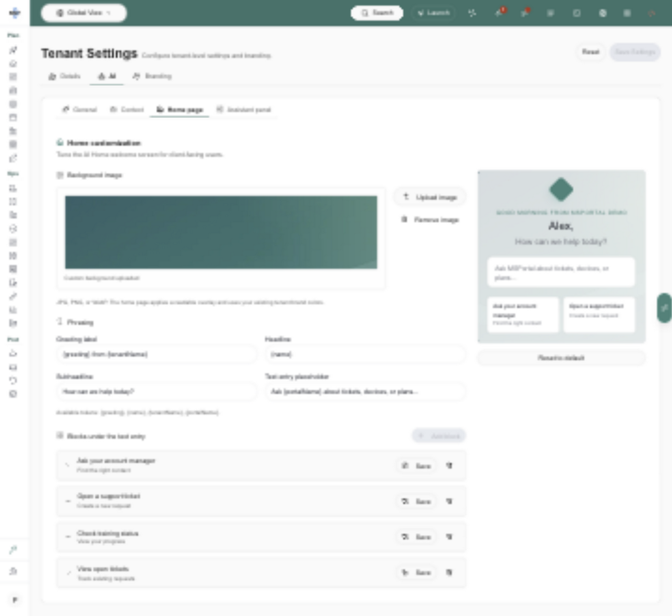Click the preview's Ask input box
Screen dimensions: 672x616
[561, 272]
